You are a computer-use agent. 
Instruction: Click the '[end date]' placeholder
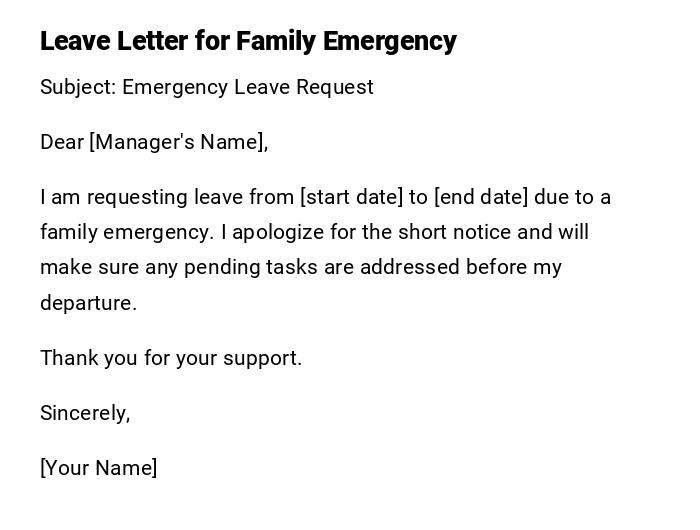[481, 197]
